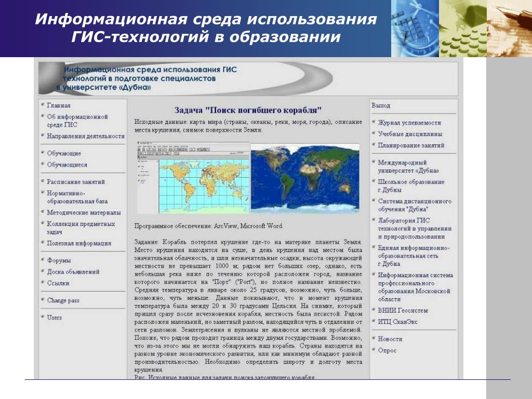Open the Ссылки page
The height and width of the screenshot is (399, 532).
tap(58, 283)
